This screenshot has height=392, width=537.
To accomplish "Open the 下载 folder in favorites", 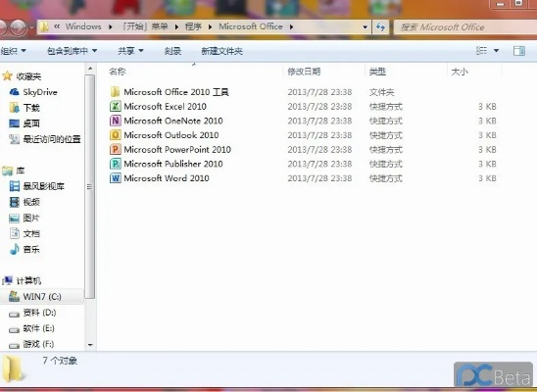I will (x=24, y=108).
